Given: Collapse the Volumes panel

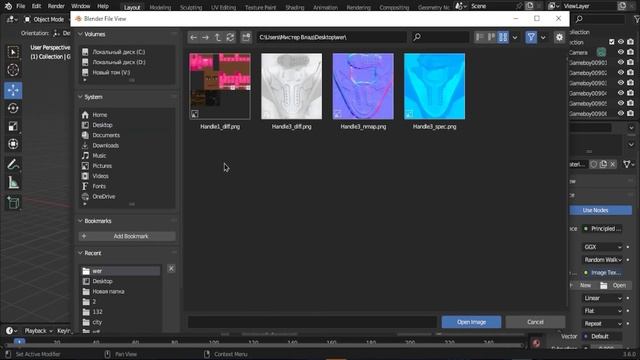Looking at the screenshot, I should [x=95, y=34].
